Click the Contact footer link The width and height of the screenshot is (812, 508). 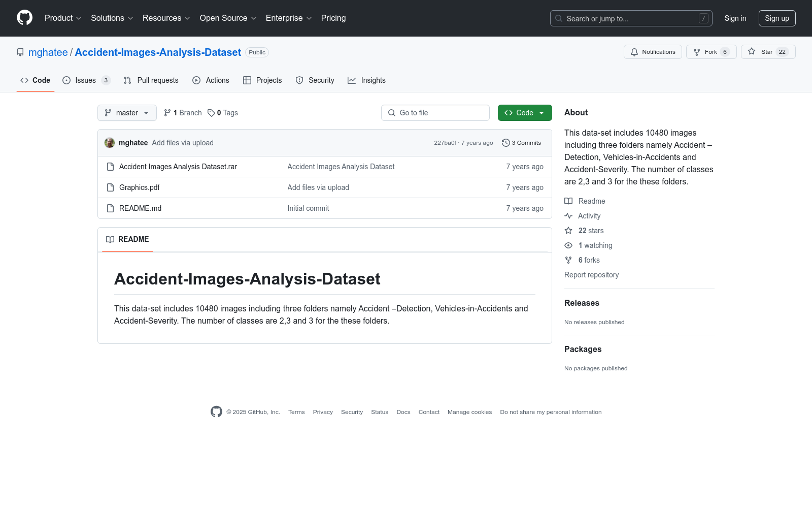pyautogui.click(x=429, y=412)
